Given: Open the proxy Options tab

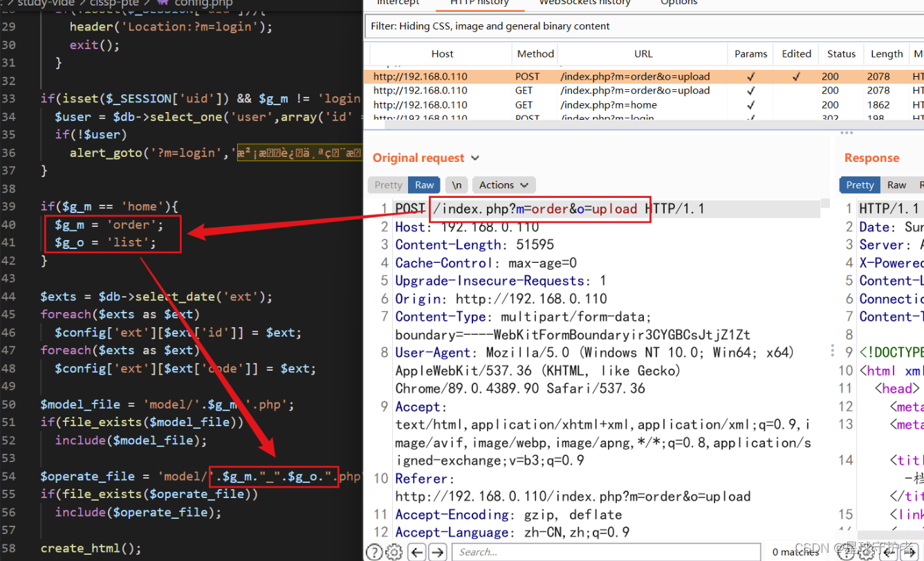Looking at the screenshot, I should click(678, 3).
